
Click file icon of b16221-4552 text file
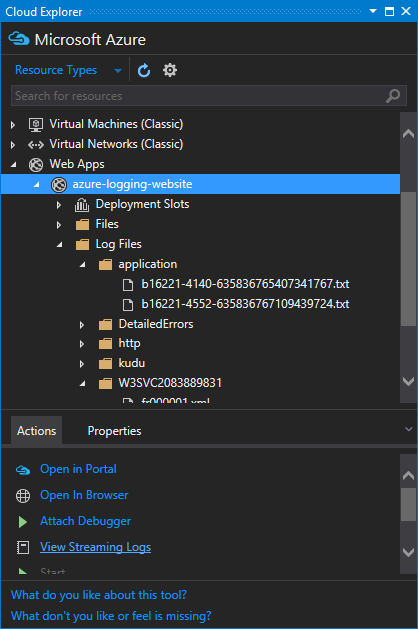128,304
